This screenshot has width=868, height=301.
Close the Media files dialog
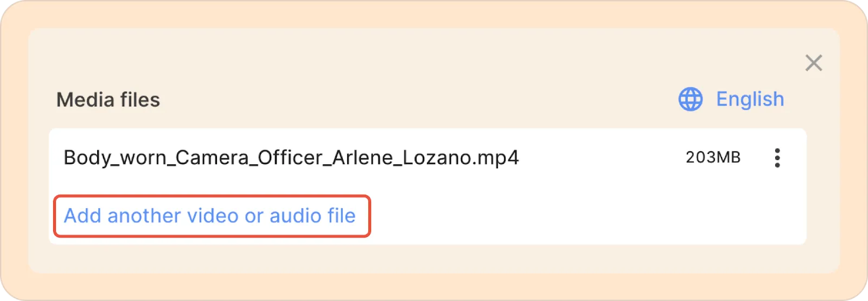813,63
